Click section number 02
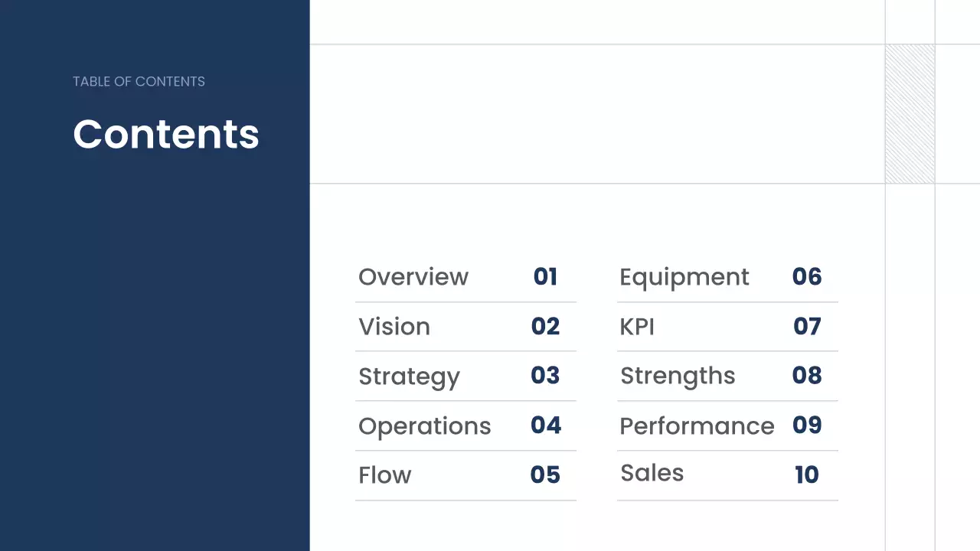 (x=545, y=327)
